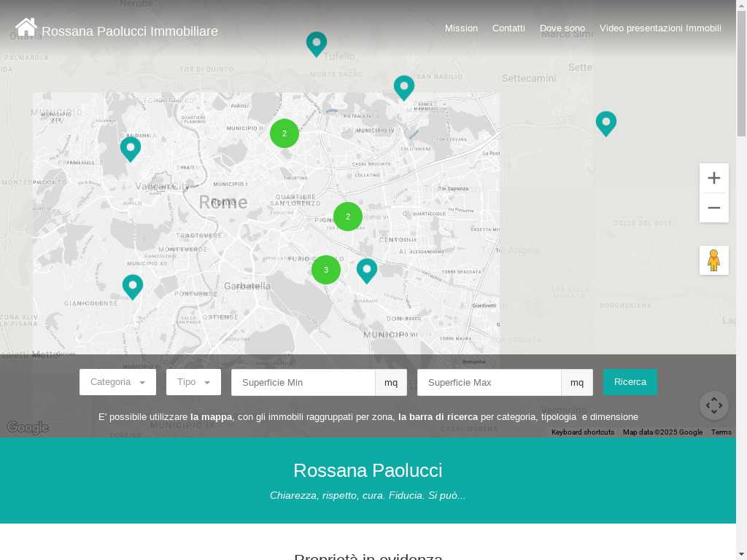Focus the Superficie Max field
This screenshot has height=560, width=747.
(489, 382)
